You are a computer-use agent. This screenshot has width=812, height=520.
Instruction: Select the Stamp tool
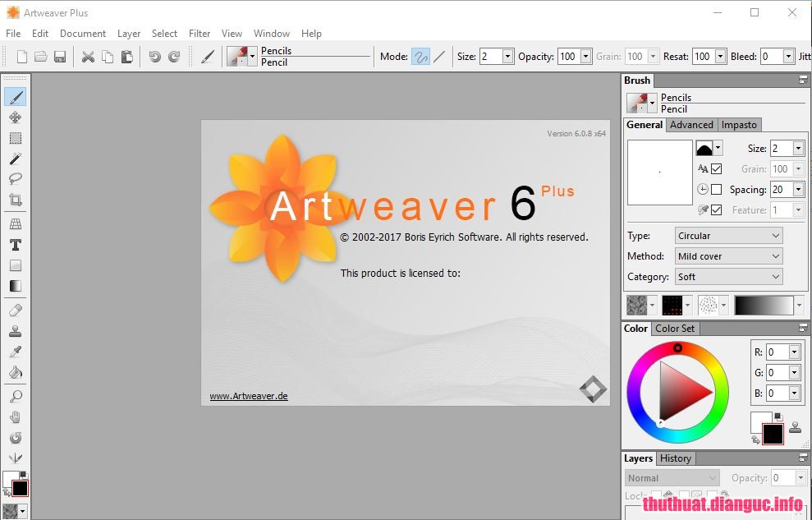coord(16,331)
